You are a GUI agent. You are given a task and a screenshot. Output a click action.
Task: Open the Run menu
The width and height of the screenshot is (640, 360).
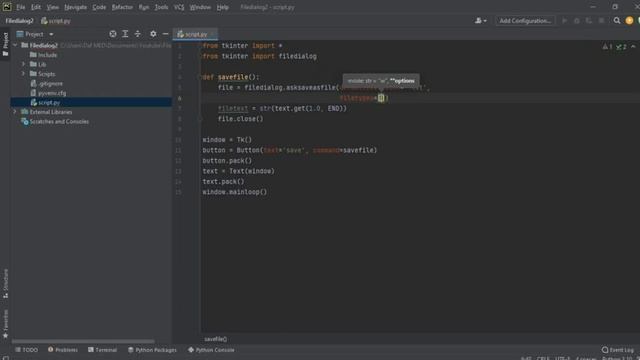coord(144,7)
